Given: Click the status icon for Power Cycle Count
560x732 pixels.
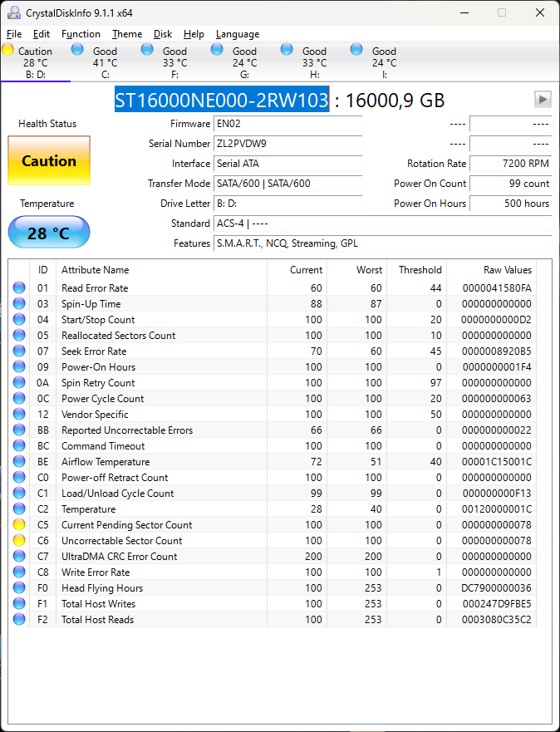Looking at the screenshot, I should tap(19, 399).
